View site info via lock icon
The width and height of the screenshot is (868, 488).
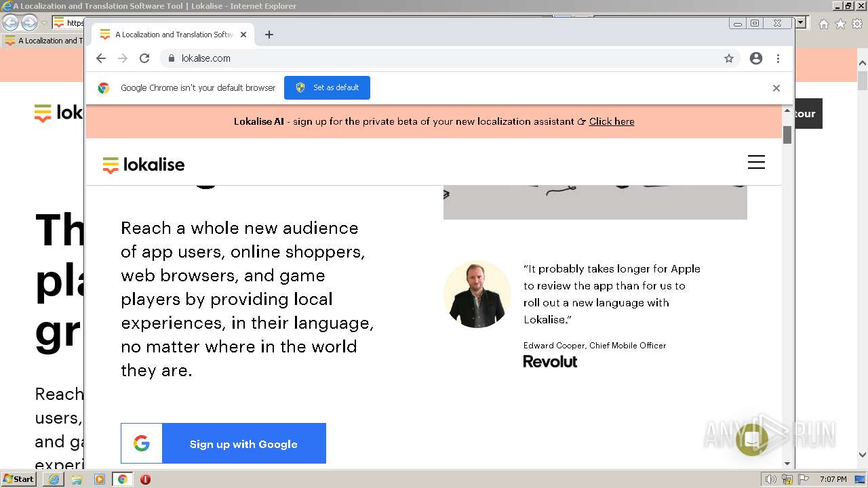pos(172,58)
